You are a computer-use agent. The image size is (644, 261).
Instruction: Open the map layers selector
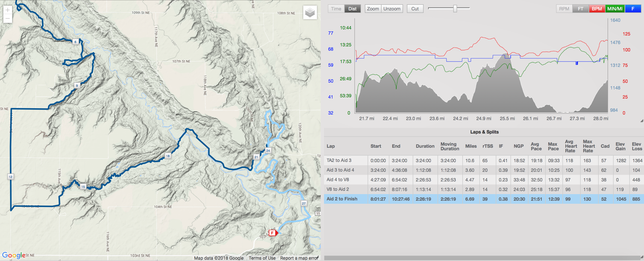click(310, 12)
